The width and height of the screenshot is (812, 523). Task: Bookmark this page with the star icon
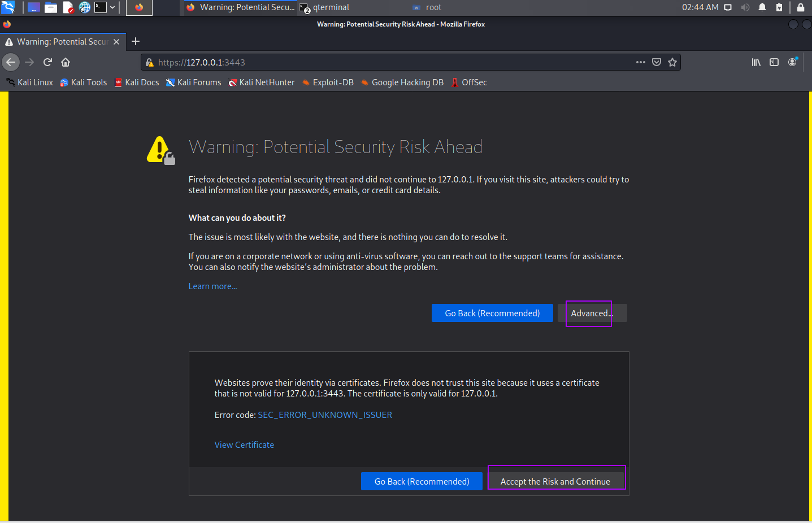(x=672, y=62)
